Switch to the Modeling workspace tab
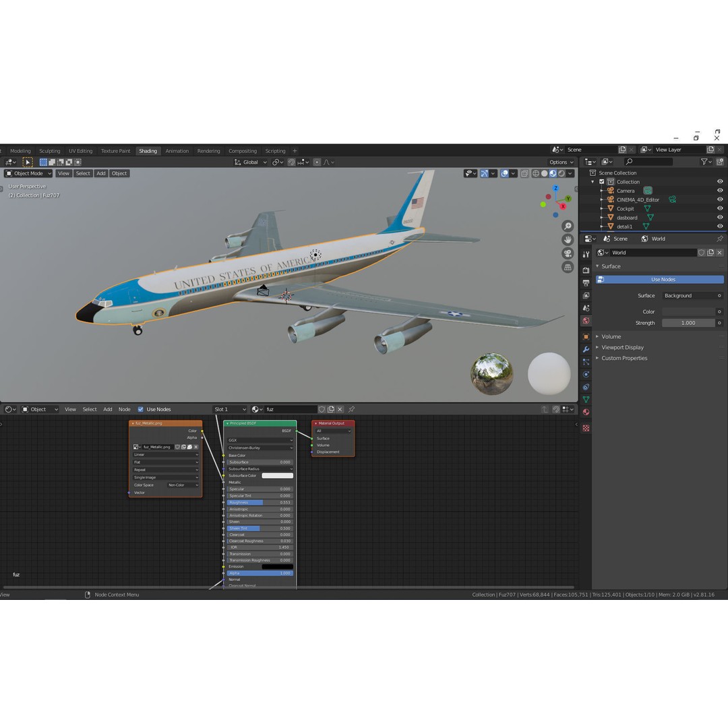728x728 pixels. pyautogui.click(x=20, y=151)
